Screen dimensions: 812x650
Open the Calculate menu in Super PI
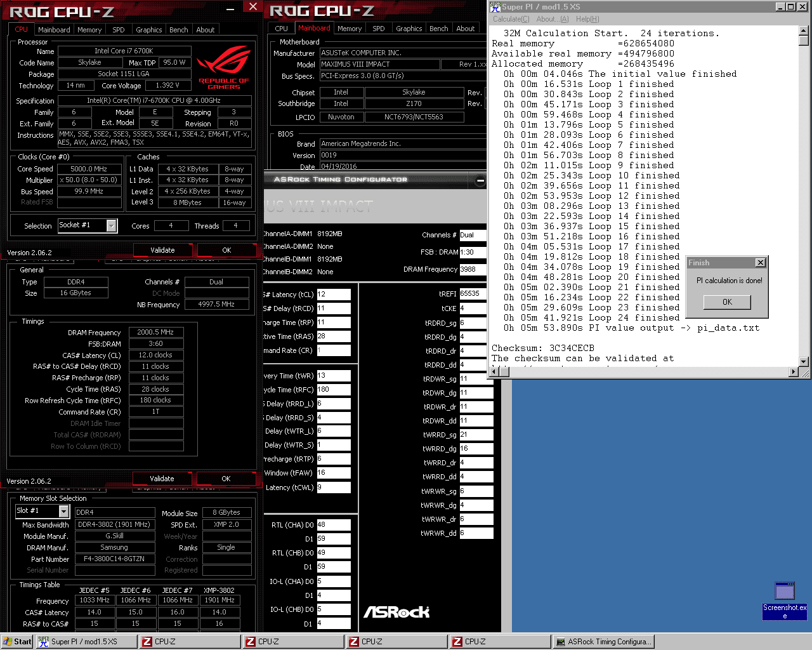point(511,19)
